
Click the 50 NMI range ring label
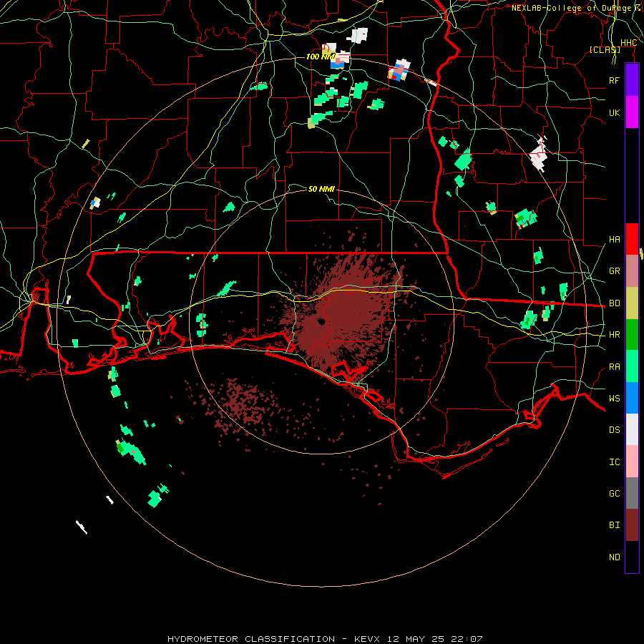point(321,189)
